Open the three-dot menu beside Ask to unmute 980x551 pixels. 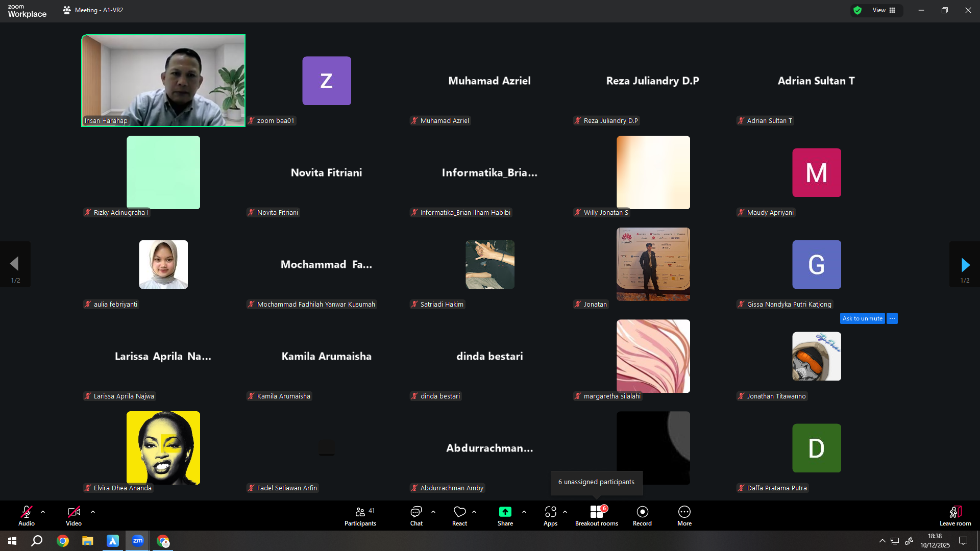click(892, 318)
